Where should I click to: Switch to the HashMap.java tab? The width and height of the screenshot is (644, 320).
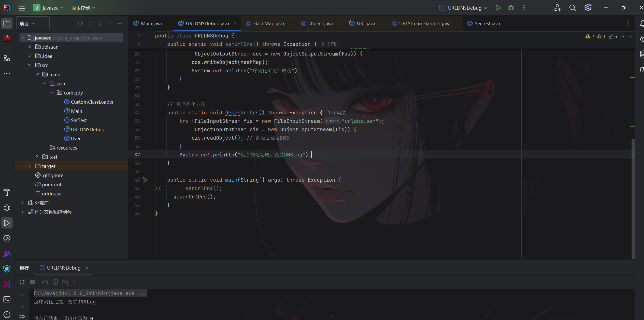tap(268, 23)
